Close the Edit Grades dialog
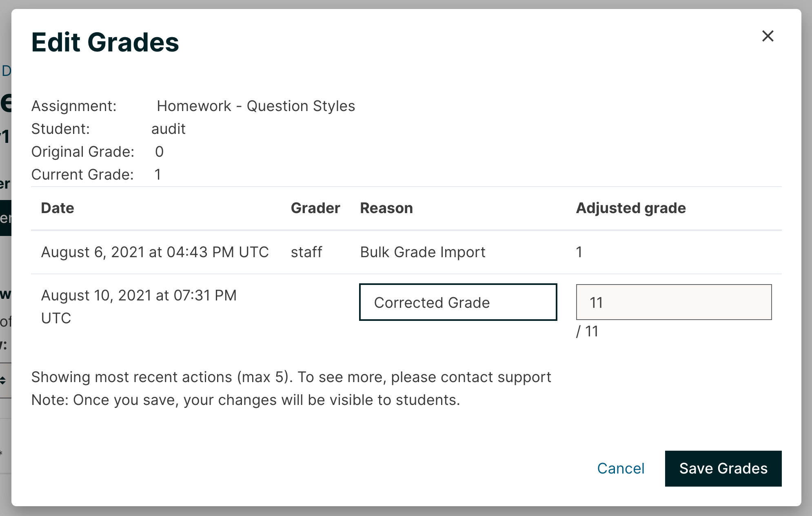This screenshot has height=516, width=812. click(x=768, y=36)
